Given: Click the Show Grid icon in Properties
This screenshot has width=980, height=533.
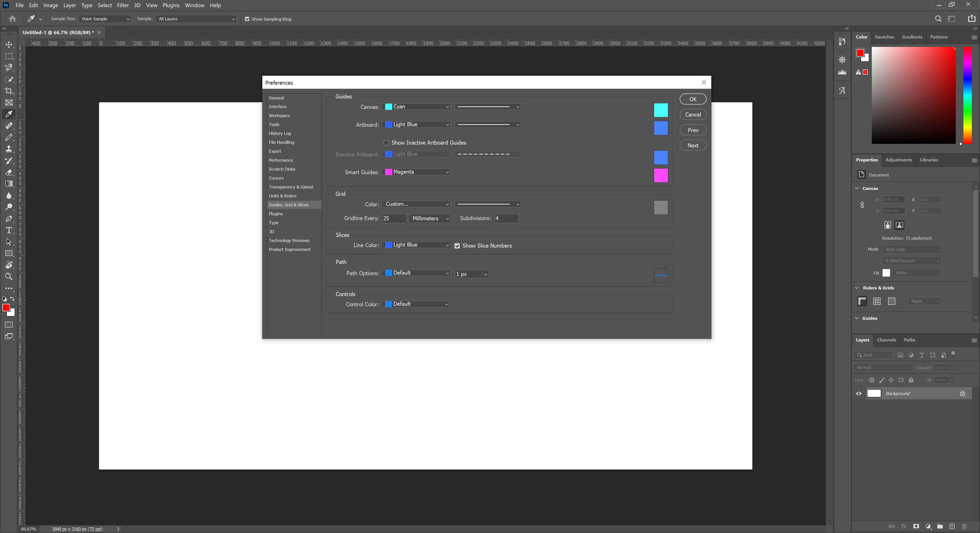Looking at the screenshot, I should coord(877,301).
